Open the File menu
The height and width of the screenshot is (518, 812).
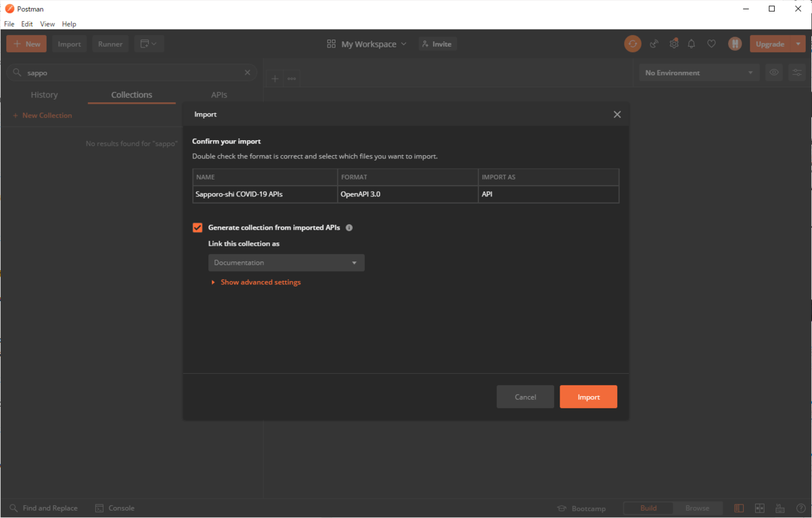(9, 24)
